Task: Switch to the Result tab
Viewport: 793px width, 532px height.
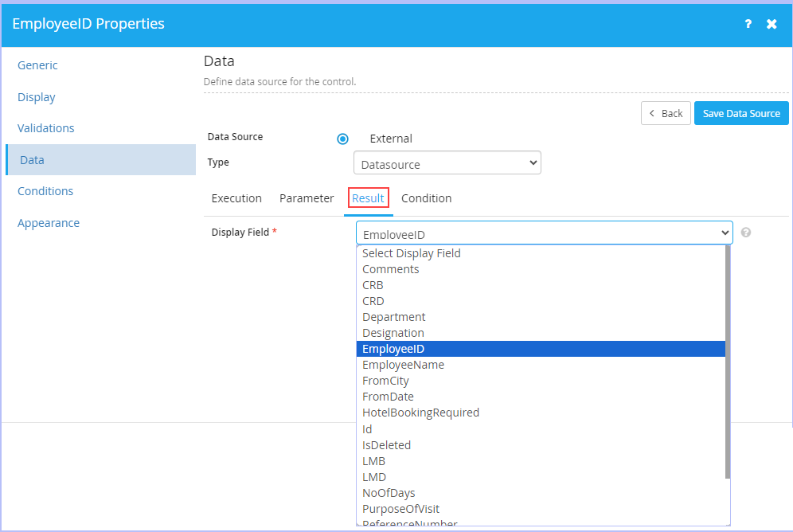Action: click(368, 198)
